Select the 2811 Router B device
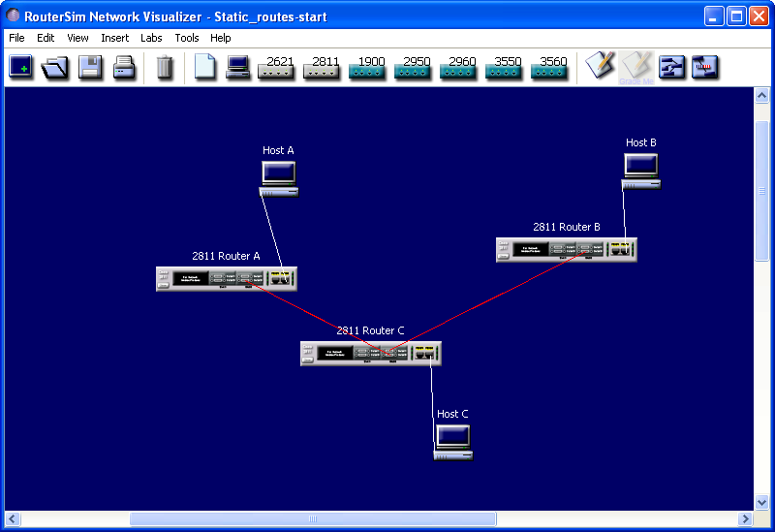Viewport: 775px width, 532px height. pos(567,250)
